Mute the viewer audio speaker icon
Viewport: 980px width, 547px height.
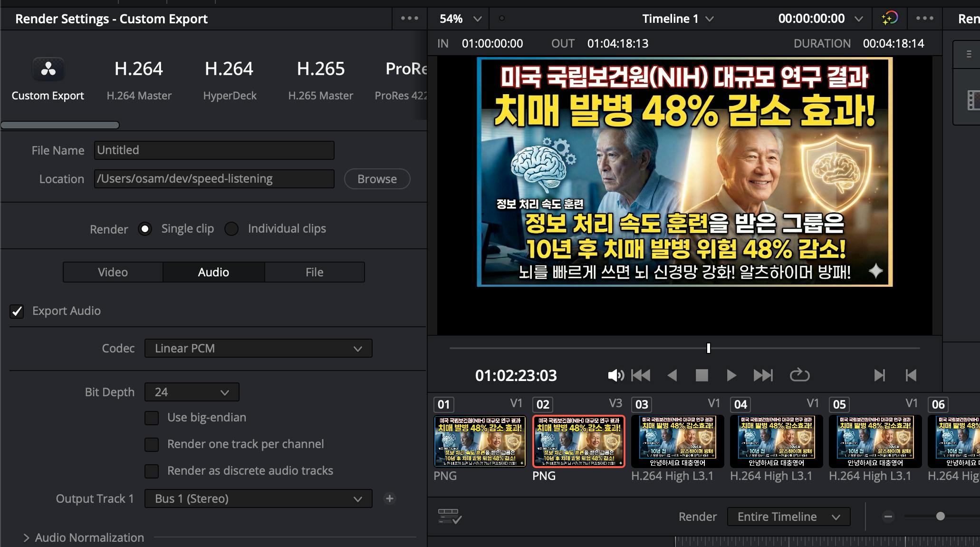(615, 375)
